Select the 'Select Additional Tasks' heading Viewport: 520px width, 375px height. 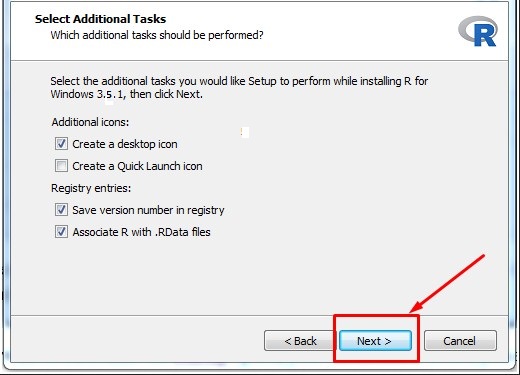[x=100, y=19]
